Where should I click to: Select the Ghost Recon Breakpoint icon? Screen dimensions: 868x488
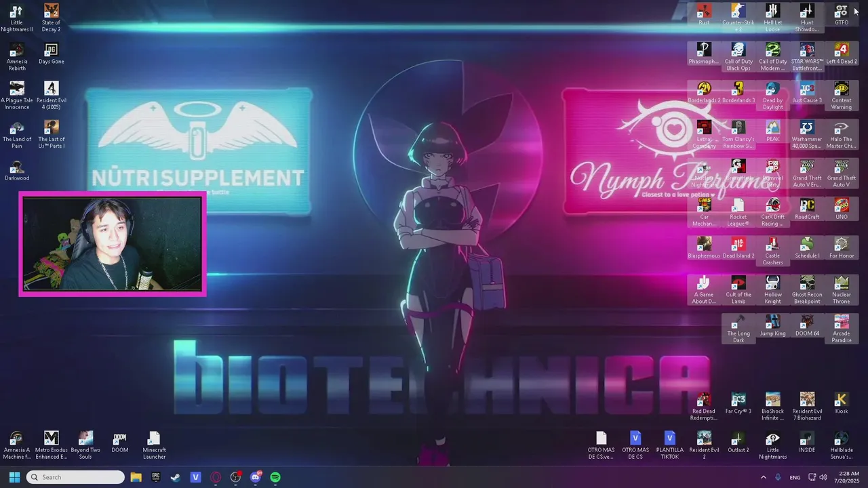pos(807,289)
